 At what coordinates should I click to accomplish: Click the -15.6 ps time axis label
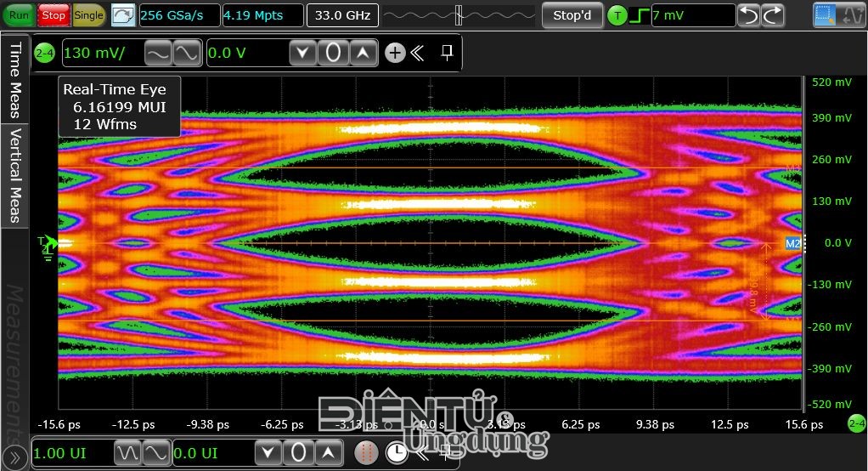coord(59,424)
